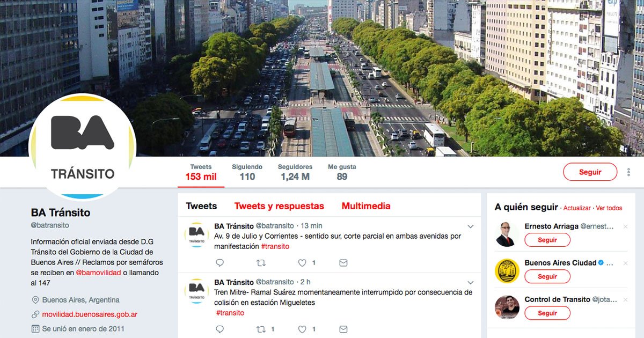Open movilidad.buenosaires.gob.ar link

(90, 314)
